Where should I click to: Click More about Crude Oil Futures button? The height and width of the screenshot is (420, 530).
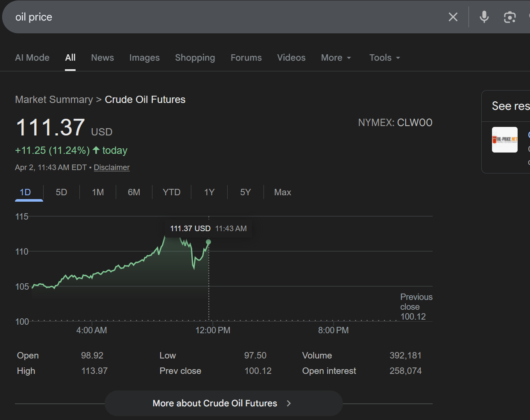224,403
